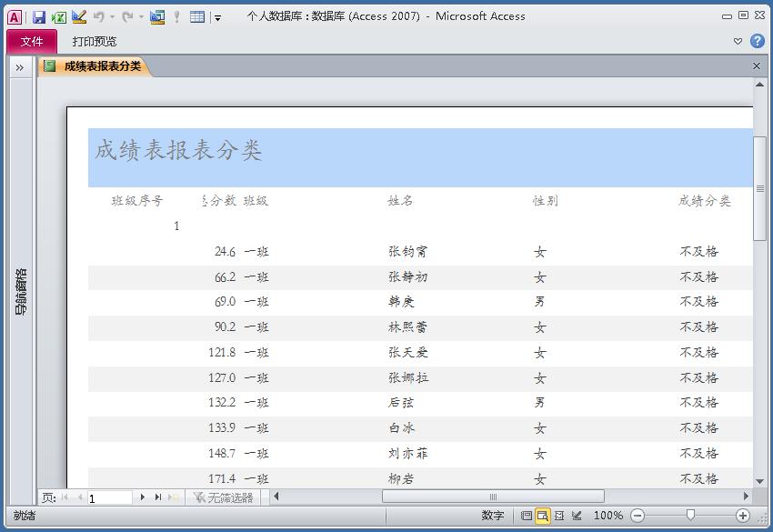Toggle Layout View button in status bar
The height and width of the screenshot is (532, 773).
point(559,516)
